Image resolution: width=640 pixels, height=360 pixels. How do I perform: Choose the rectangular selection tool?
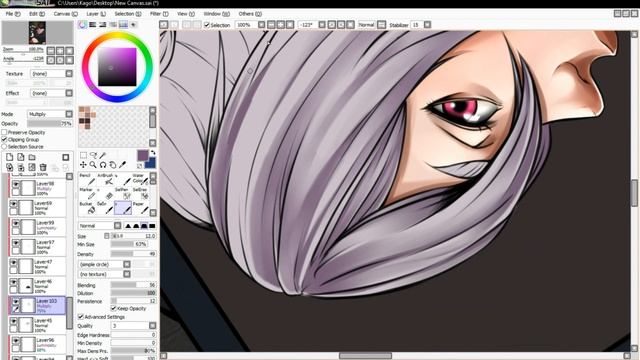[x=83, y=155]
